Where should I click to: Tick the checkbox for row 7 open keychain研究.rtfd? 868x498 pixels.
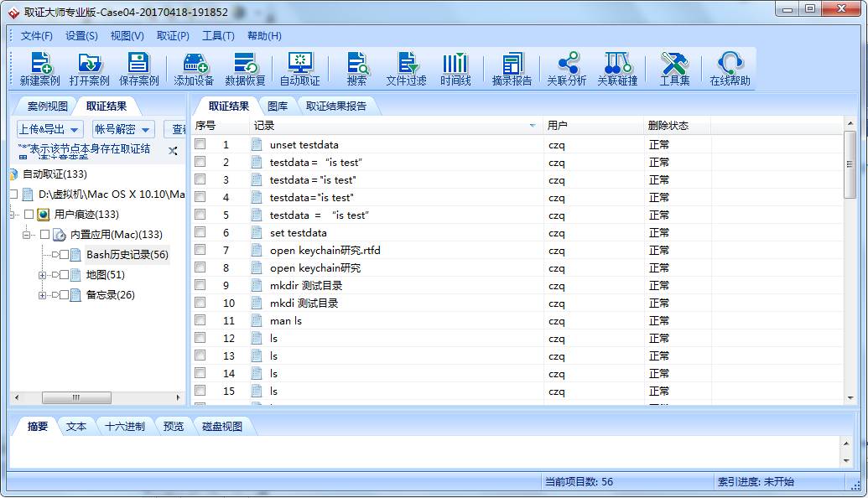coord(200,250)
